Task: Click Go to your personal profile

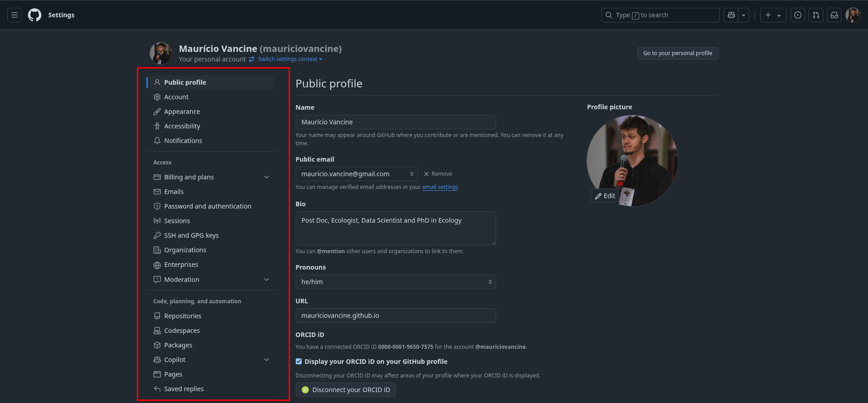Action: pos(678,53)
